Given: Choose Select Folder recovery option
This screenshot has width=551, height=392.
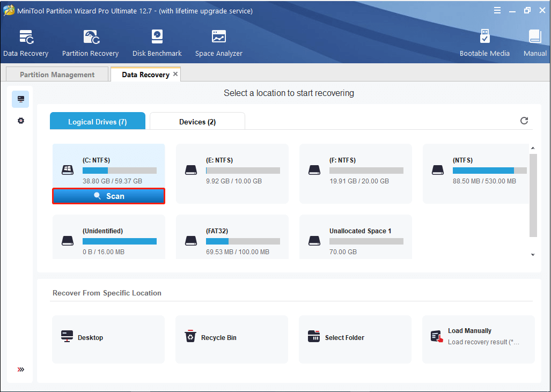Looking at the screenshot, I should tap(355, 339).
